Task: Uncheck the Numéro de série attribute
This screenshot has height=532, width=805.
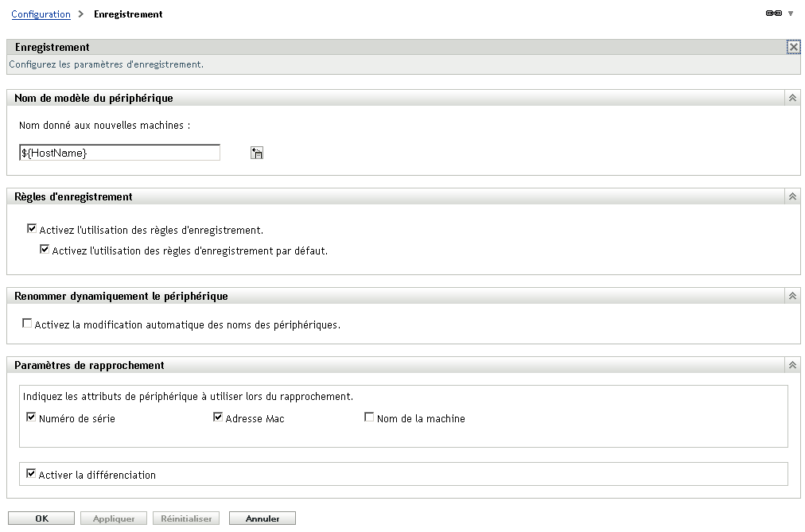Action: coord(32,416)
